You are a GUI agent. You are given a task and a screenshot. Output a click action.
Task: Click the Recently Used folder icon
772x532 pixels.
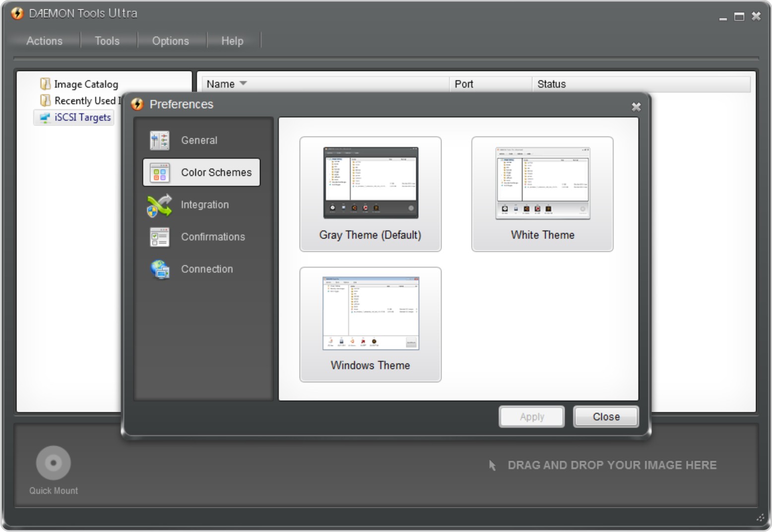point(45,100)
